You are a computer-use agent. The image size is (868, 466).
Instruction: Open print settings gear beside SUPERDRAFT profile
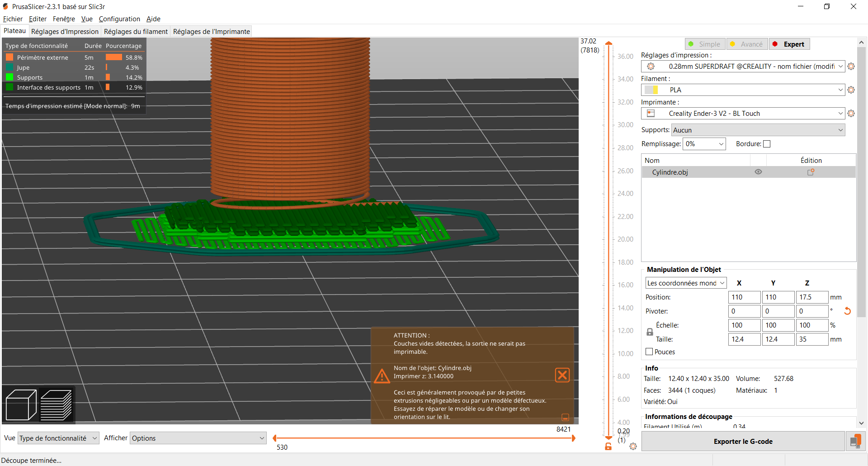tap(851, 67)
